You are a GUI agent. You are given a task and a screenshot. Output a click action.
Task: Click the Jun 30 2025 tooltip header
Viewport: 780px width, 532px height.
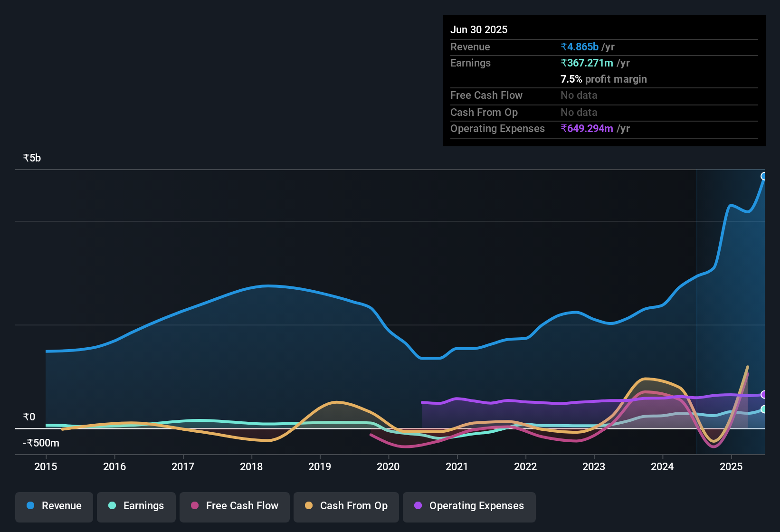tap(479, 29)
